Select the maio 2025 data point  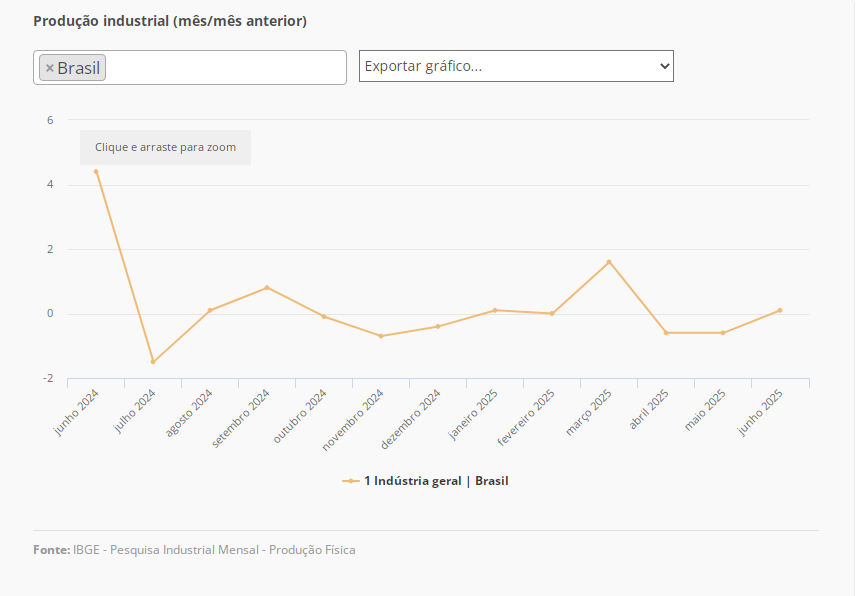tap(723, 333)
